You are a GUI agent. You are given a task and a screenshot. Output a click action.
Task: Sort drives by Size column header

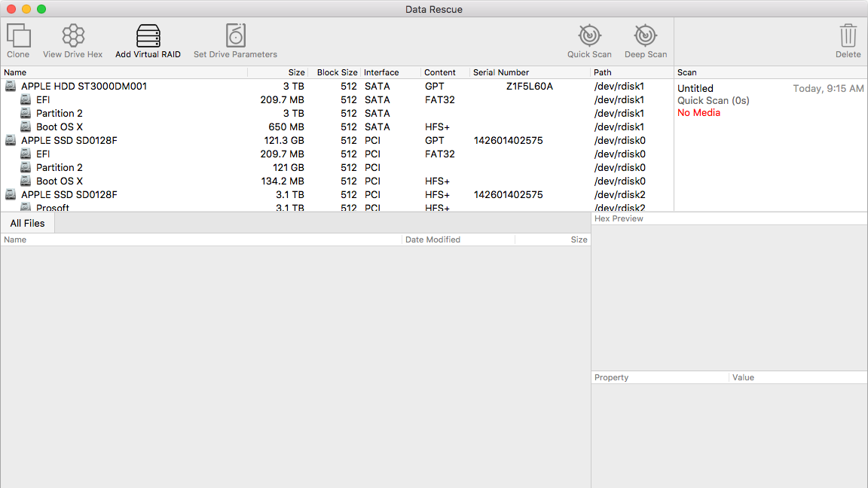277,72
